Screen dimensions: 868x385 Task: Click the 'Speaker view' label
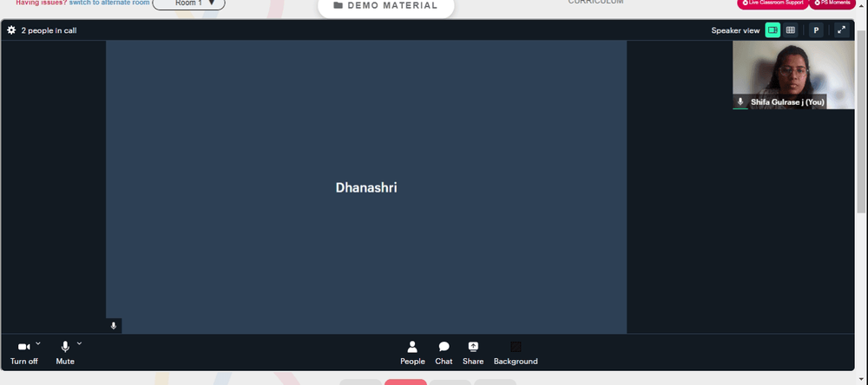click(x=735, y=30)
